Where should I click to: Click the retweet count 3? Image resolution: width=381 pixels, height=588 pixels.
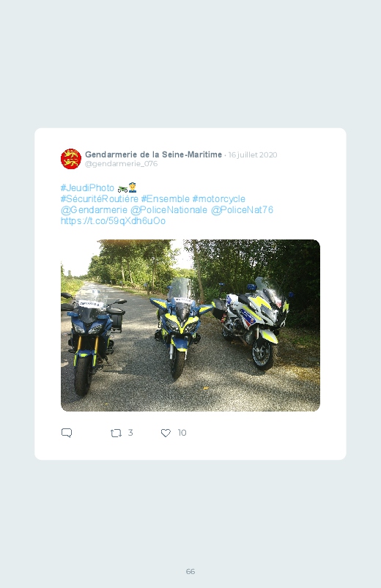(x=130, y=433)
